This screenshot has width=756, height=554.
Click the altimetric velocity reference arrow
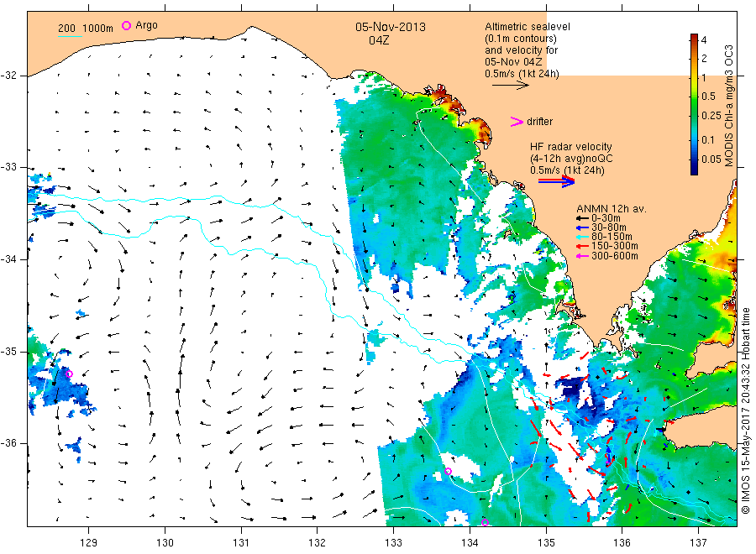point(511,86)
